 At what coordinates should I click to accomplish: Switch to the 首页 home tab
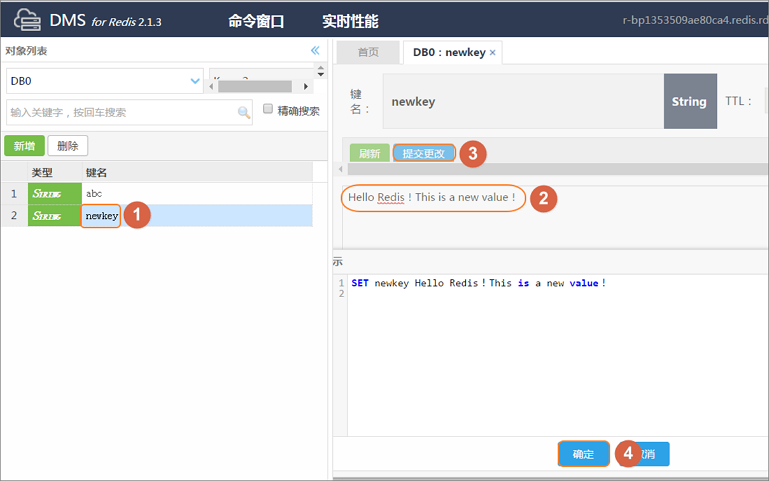368,52
